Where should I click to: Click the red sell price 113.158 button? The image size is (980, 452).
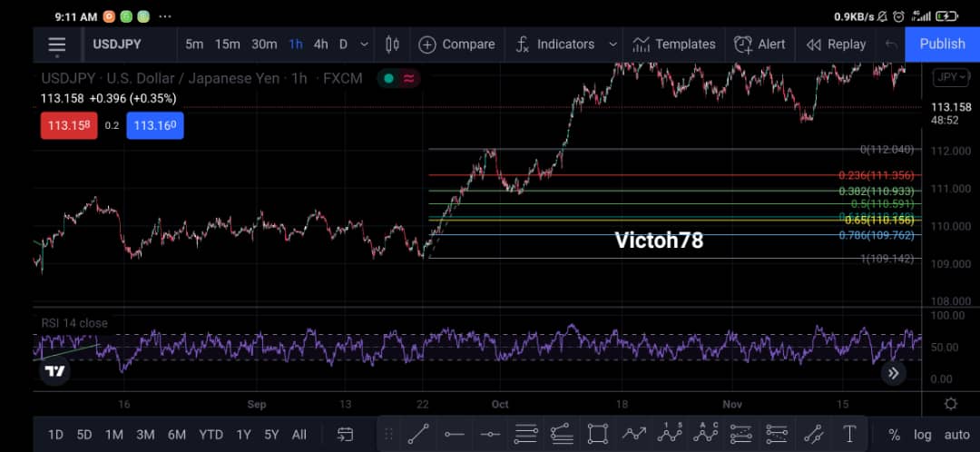69,125
